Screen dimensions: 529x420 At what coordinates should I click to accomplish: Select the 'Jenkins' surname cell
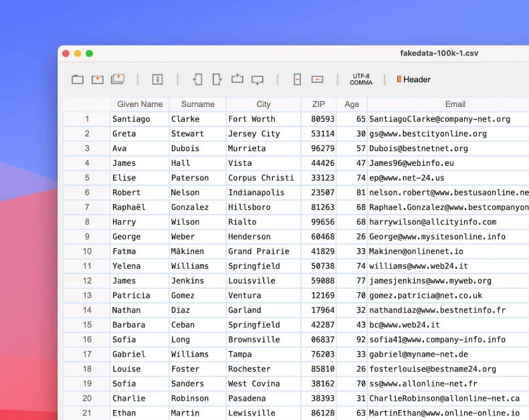pyautogui.click(x=198, y=281)
